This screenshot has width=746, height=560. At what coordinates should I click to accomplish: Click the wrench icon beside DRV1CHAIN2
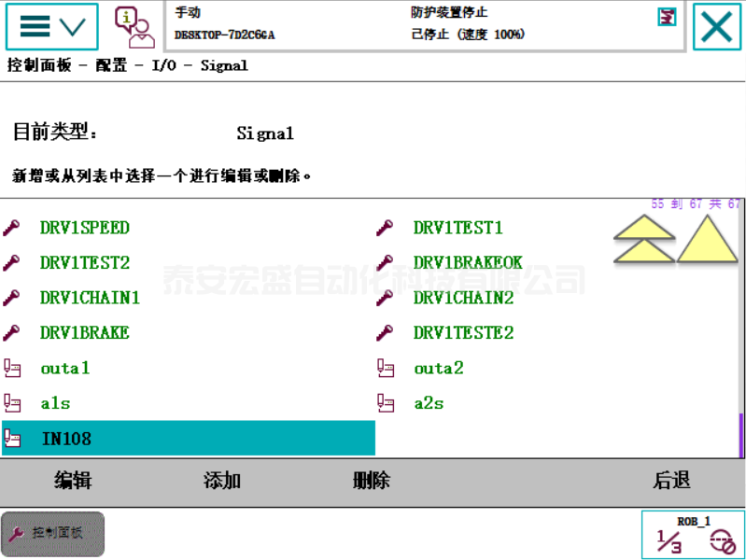(385, 298)
